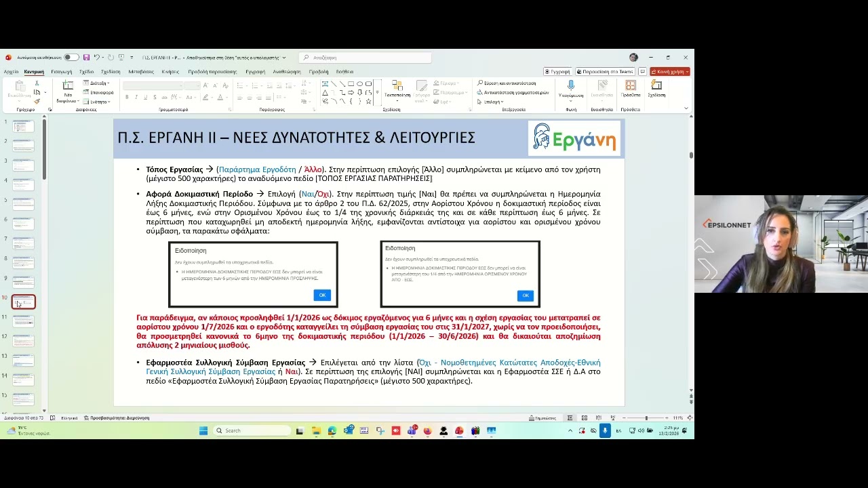The height and width of the screenshot is (488, 868).
Task: Toggle Italic formatting
Action: click(136, 98)
